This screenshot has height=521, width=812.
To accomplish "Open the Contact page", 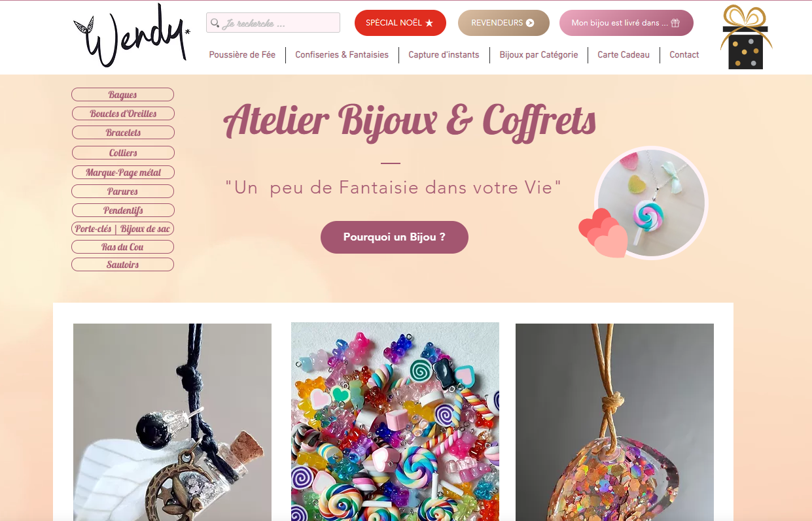I will (x=684, y=55).
